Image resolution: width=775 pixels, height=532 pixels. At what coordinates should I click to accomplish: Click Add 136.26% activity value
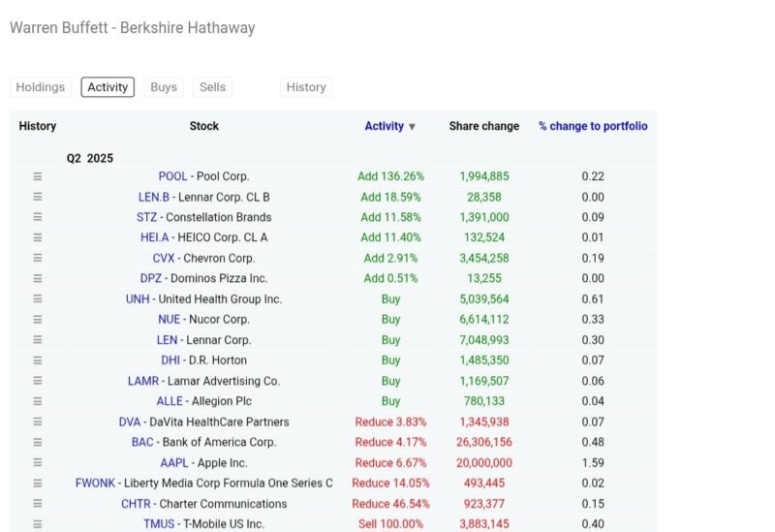tap(390, 176)
